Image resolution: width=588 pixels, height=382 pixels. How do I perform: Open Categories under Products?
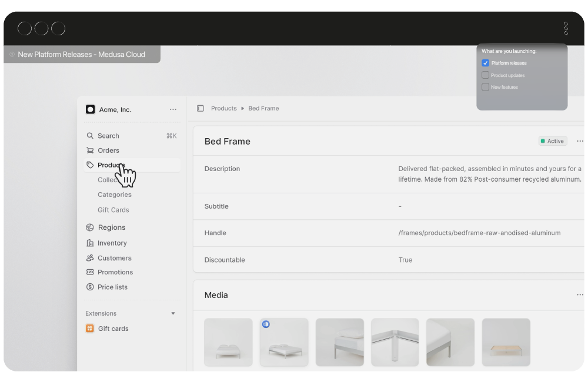115,195
